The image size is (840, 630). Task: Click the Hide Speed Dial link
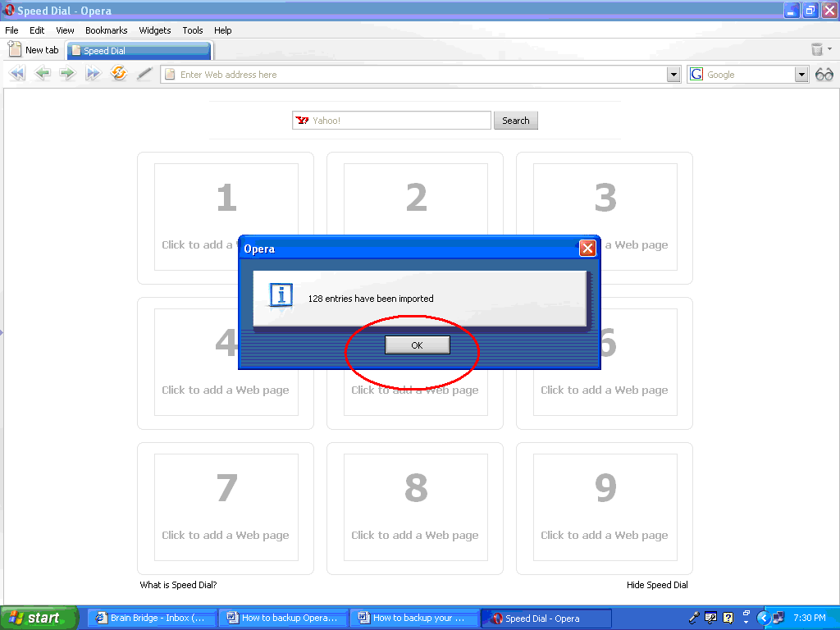point(657,585)
